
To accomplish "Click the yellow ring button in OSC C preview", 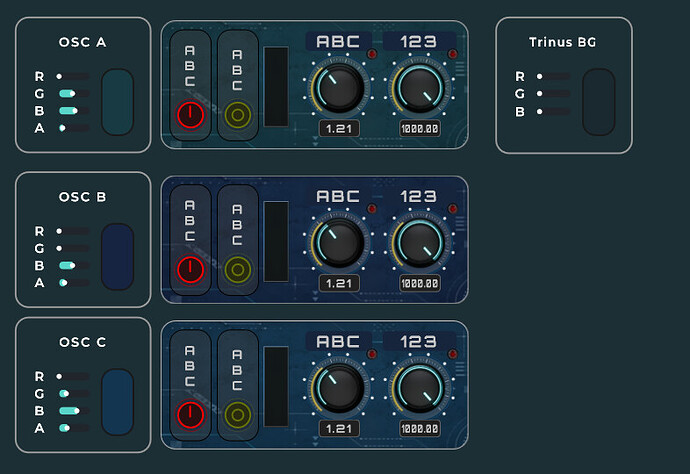I will [x=238, y=415].
